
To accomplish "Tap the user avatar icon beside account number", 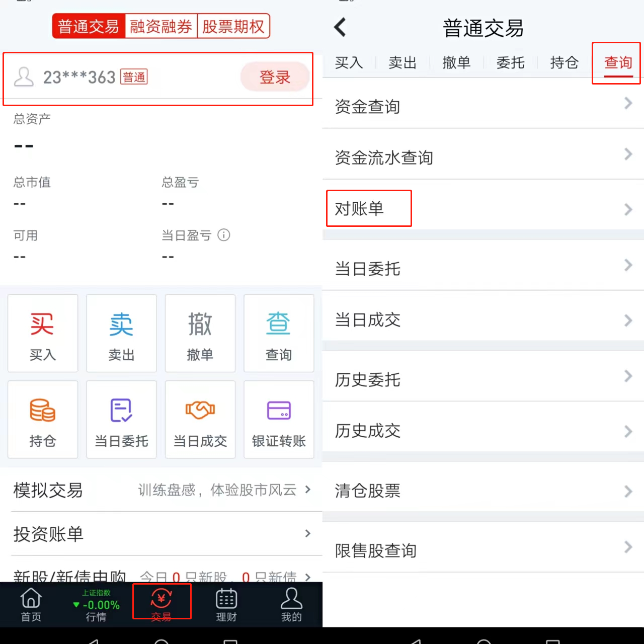I will [24, 77].
